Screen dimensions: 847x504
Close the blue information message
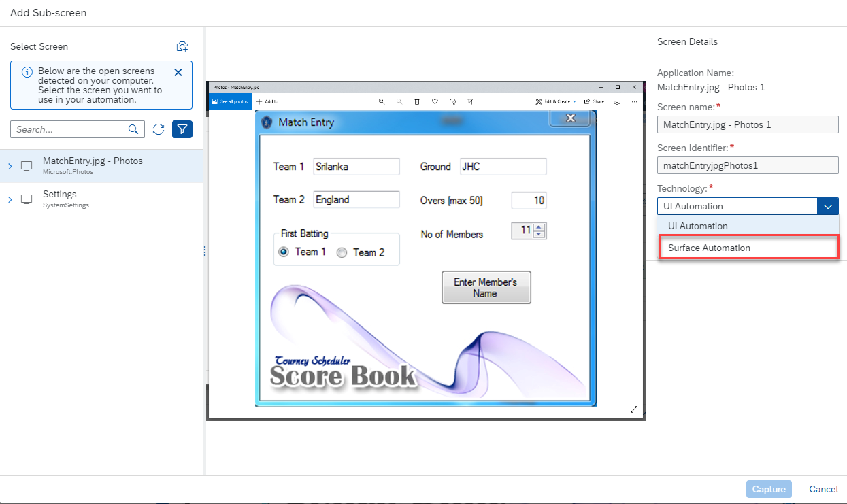point(178,72)
